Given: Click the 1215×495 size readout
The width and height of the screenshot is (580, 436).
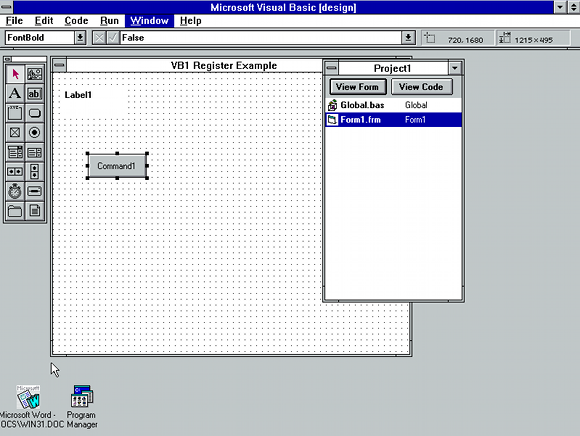Looking at the screenshot, I should coord(534,40).
